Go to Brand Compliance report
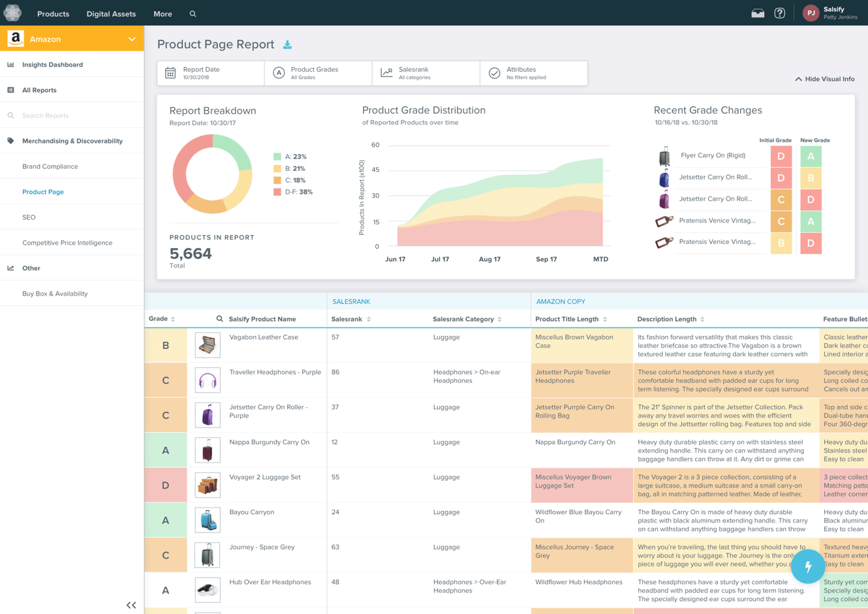Screen dimensions: 868x614 50,166
